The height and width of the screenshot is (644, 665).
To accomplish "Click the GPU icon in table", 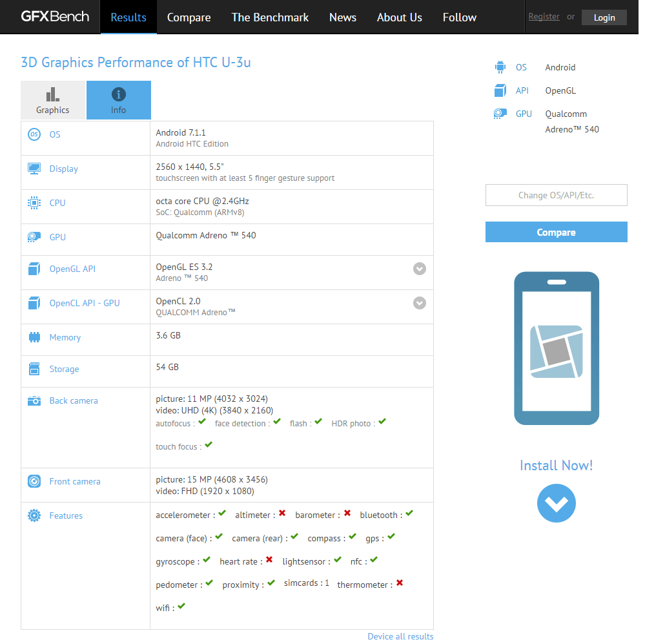I will (34, 236).
